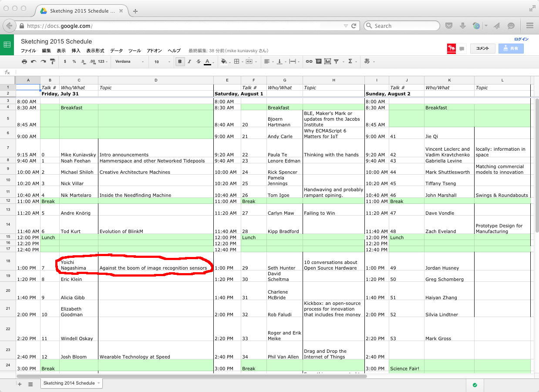Add a new sheet with plus icon
Image resolution: width=539 pixels, height=392 pixels.
(20, 384)
